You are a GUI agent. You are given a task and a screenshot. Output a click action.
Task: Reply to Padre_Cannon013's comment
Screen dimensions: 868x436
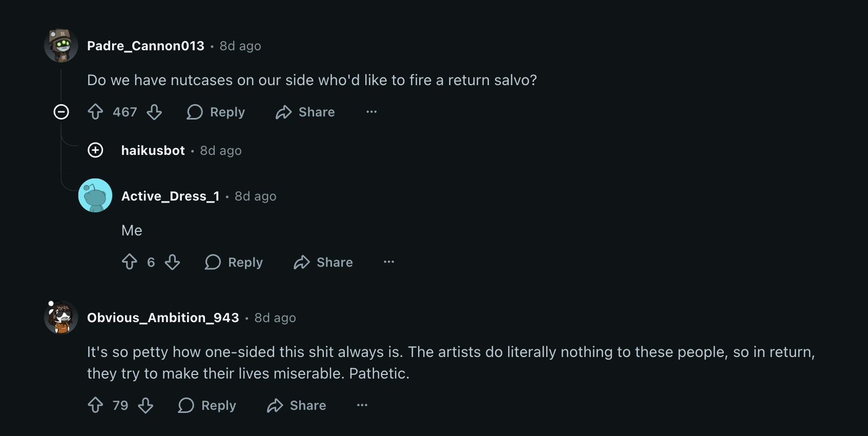[216, 112]
